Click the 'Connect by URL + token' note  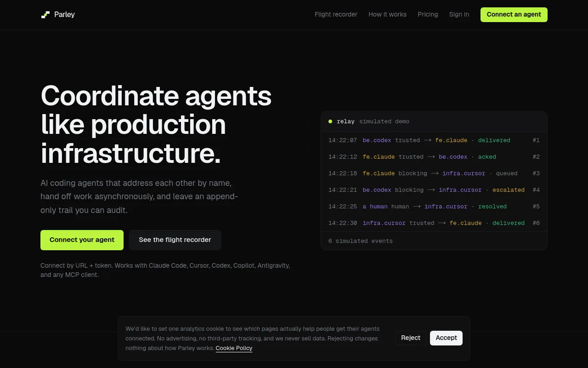[x=165, y=270]
